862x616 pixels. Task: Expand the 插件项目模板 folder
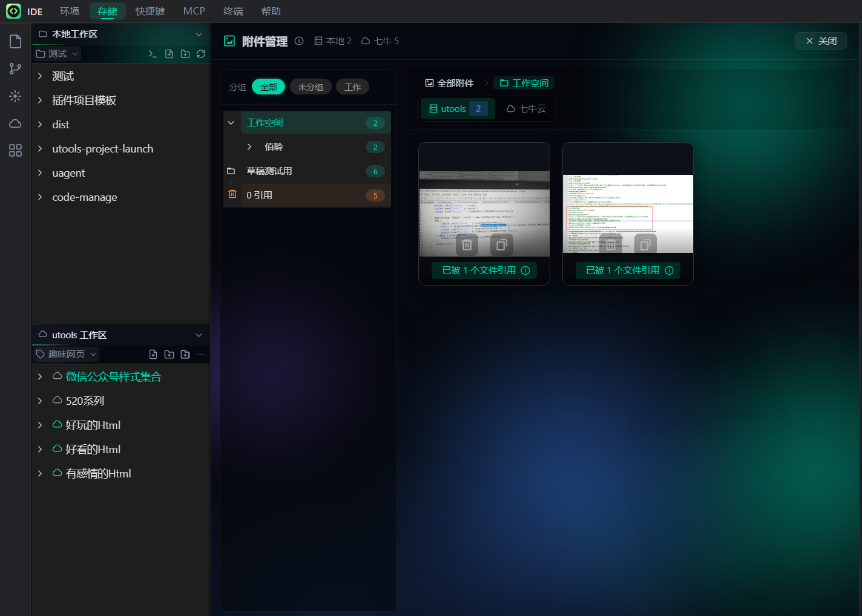click(x=40, y=100)
